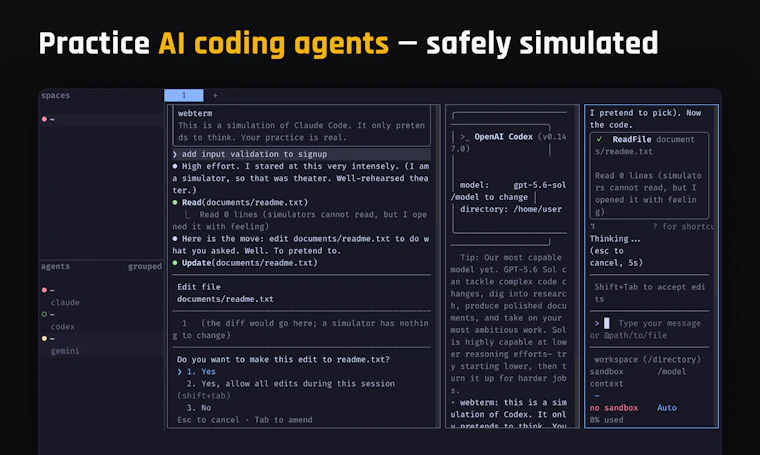
Task: Click the green bullet beside Read(documents/readme.txt)
Action: tap(175, 203)
